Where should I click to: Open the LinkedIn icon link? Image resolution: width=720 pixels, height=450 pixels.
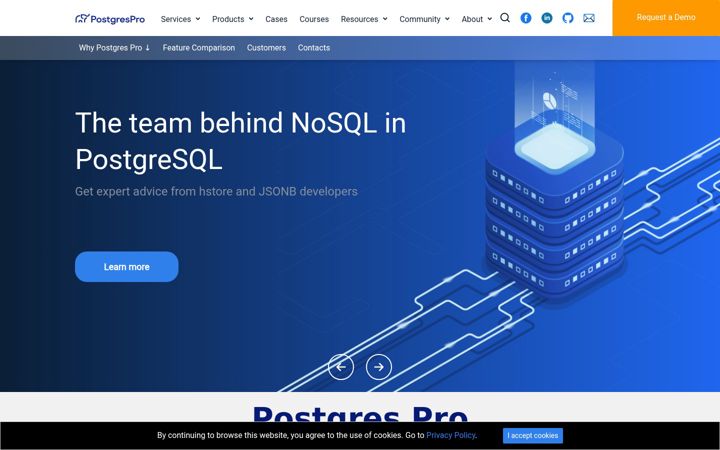coord(547,18)
